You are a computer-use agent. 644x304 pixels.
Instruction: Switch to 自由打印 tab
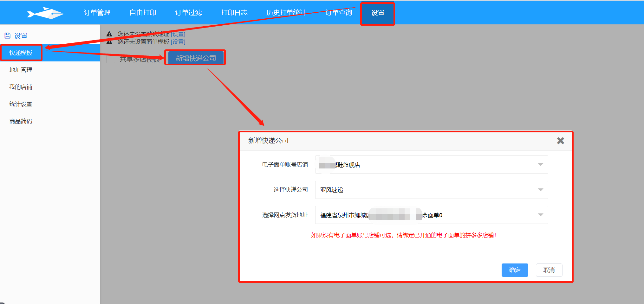pyautogui.click(x=143, y=13)
